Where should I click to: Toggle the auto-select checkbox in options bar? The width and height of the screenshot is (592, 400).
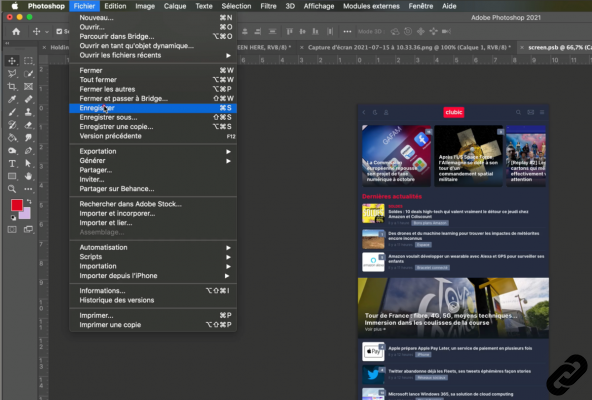[x=59, y=32]
